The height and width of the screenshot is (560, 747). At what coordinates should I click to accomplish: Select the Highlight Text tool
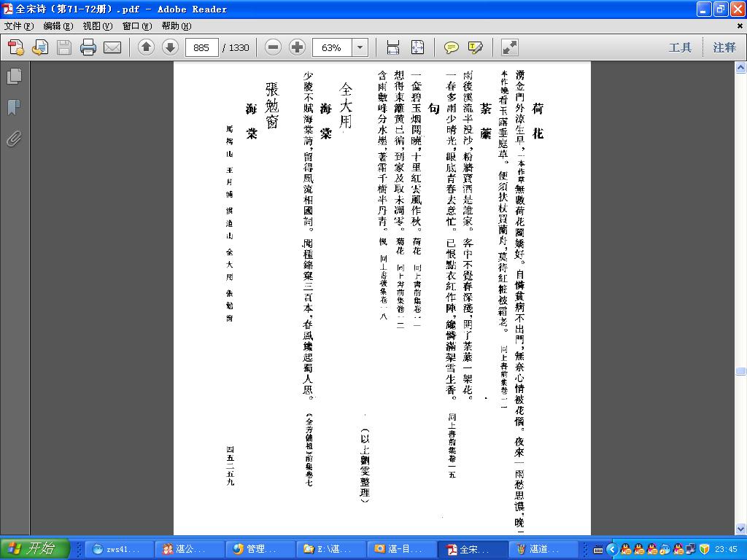(476, 47)
